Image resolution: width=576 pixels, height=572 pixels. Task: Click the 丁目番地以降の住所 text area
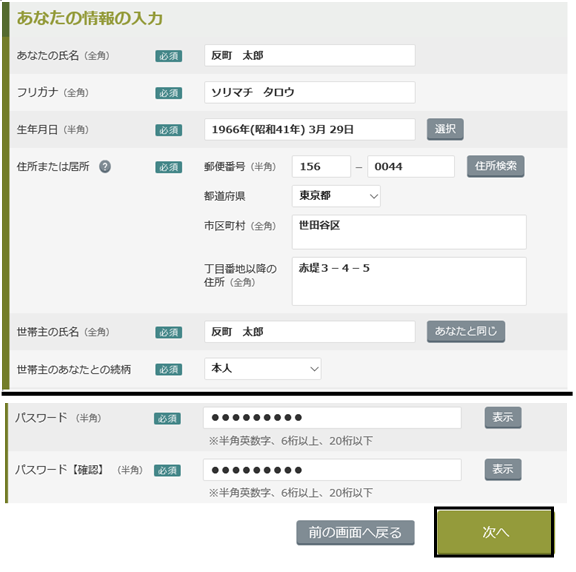point(409,281)
